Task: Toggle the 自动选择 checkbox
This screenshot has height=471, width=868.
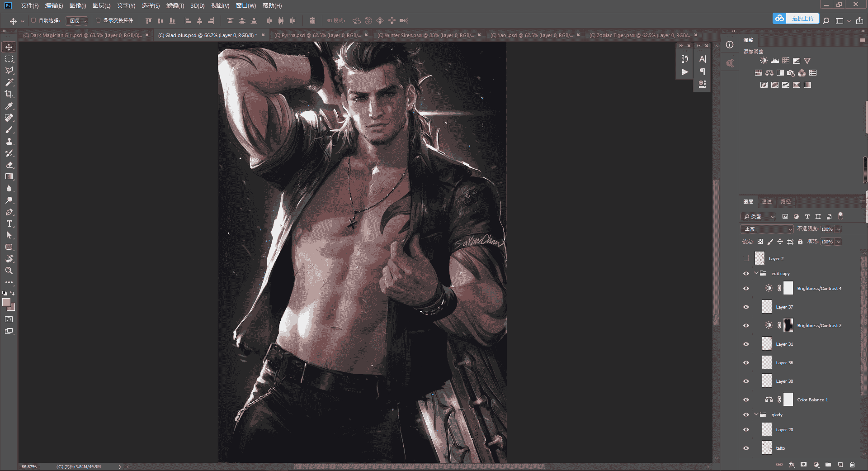Action: 33,20
